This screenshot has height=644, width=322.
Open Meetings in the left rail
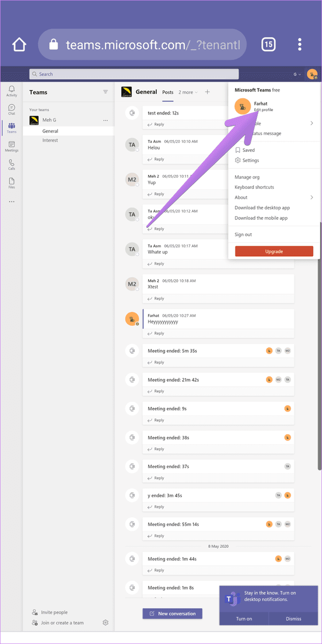[x=11, y=146]
